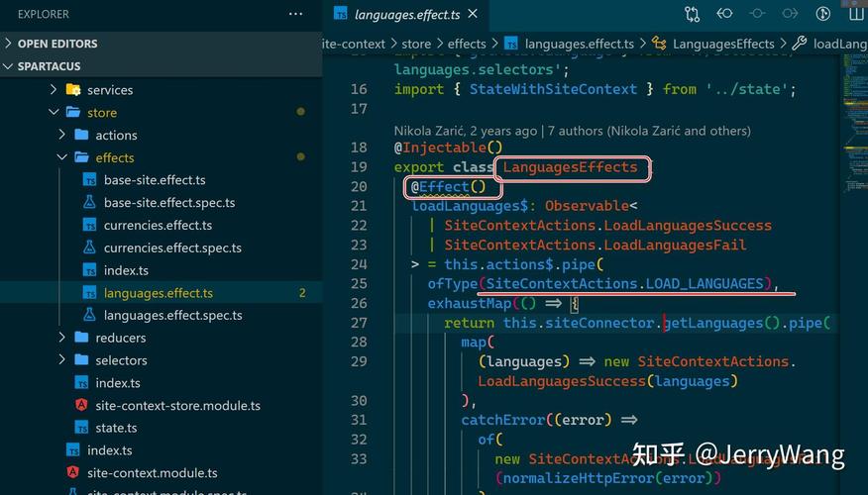The height and width of the screenshot is (495, 868).
Task: Collapse the SPARTACUS section
Action: coord(161,65)
